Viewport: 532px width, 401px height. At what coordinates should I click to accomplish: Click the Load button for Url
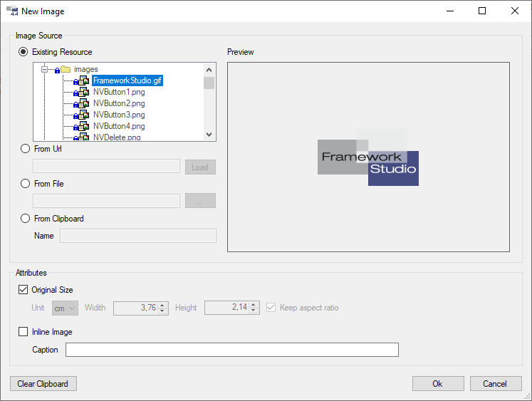tap(200, 167)
